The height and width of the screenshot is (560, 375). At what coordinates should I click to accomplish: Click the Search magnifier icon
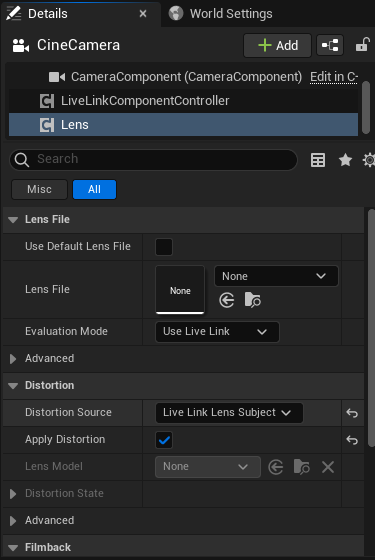coord(22,160)
